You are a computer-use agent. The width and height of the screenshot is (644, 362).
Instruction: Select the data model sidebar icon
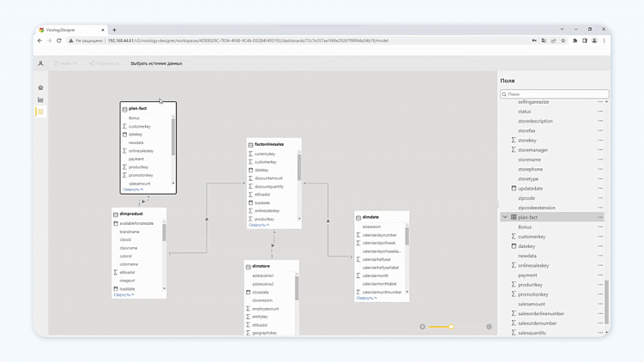(40, 112)
